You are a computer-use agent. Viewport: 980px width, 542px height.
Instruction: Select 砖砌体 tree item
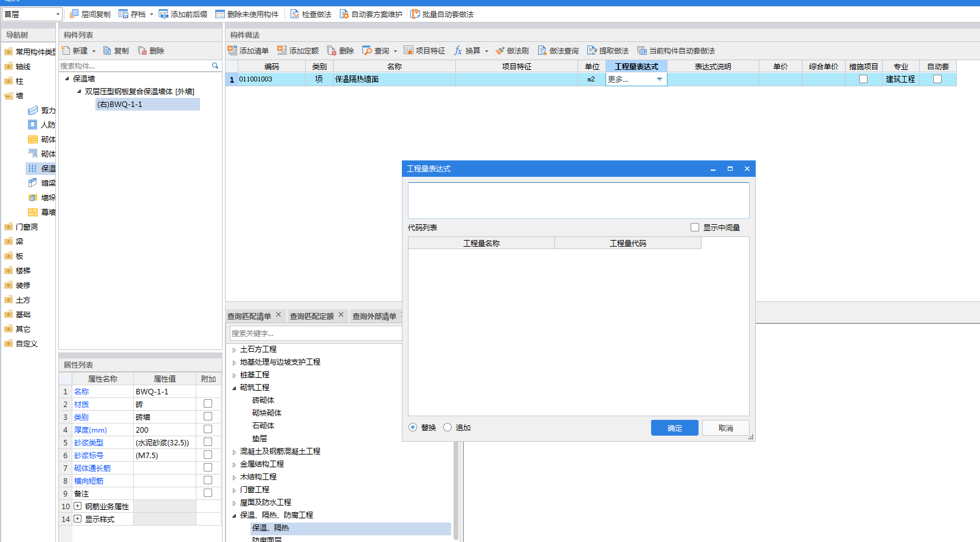263,400
